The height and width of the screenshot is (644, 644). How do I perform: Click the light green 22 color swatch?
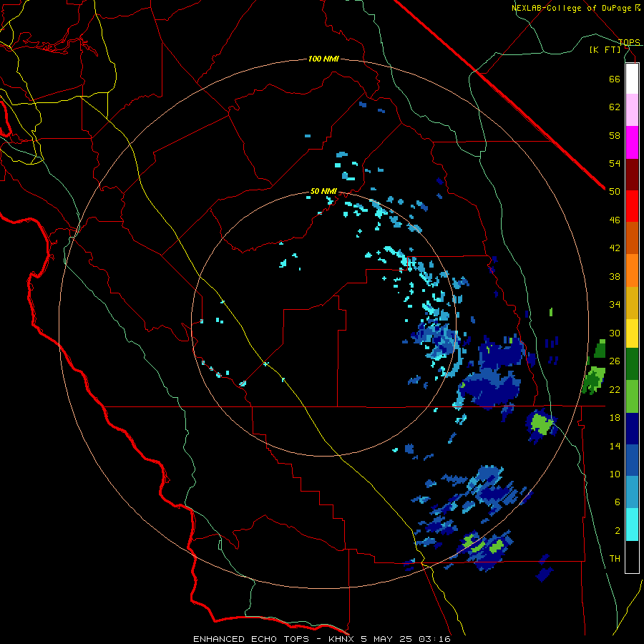coord(632,396)
